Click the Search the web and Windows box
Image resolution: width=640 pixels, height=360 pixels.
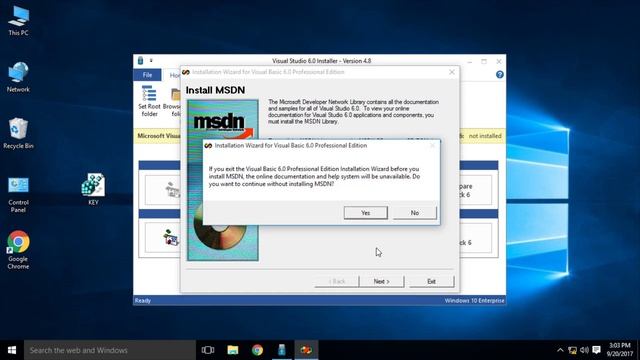coord(110,350)
